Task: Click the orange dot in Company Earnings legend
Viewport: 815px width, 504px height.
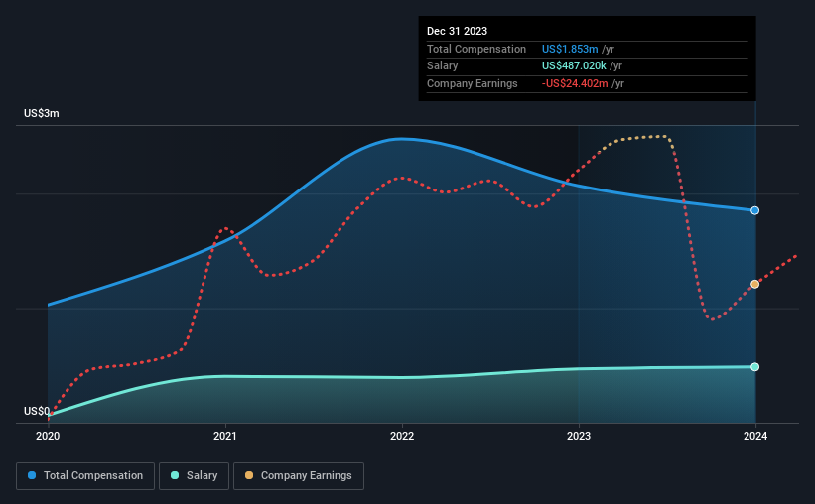Action: pos(249,475)
